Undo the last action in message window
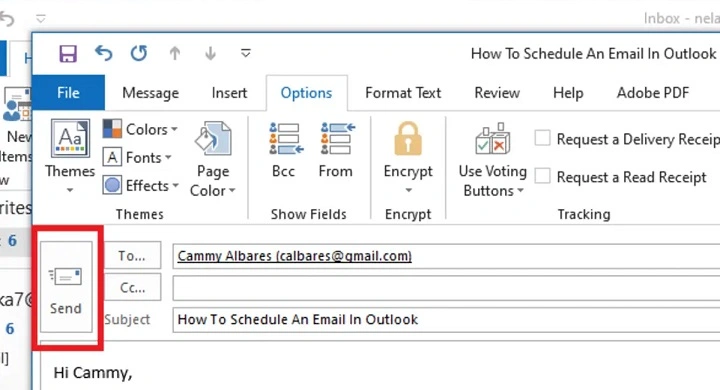This screenshot has width=720, height=390. pyautogui.click(x=103, y=53)
